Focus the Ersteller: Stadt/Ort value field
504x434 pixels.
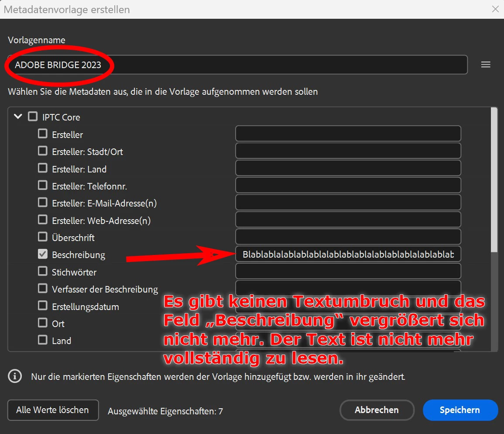coord(348,151)
